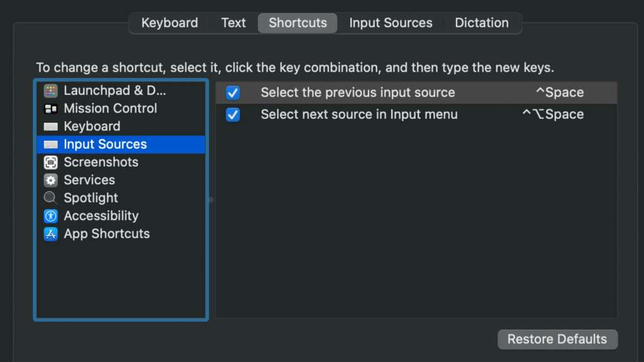The image size is (644, 362).
Task: Select the Accessibility icon
Action: pos(51,216)
